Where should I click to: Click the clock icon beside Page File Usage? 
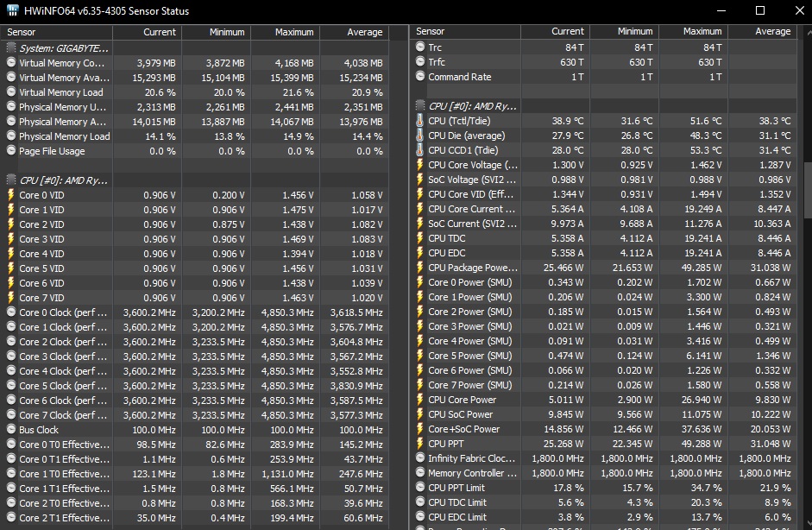pyautogui.click(x=11, y=151)
